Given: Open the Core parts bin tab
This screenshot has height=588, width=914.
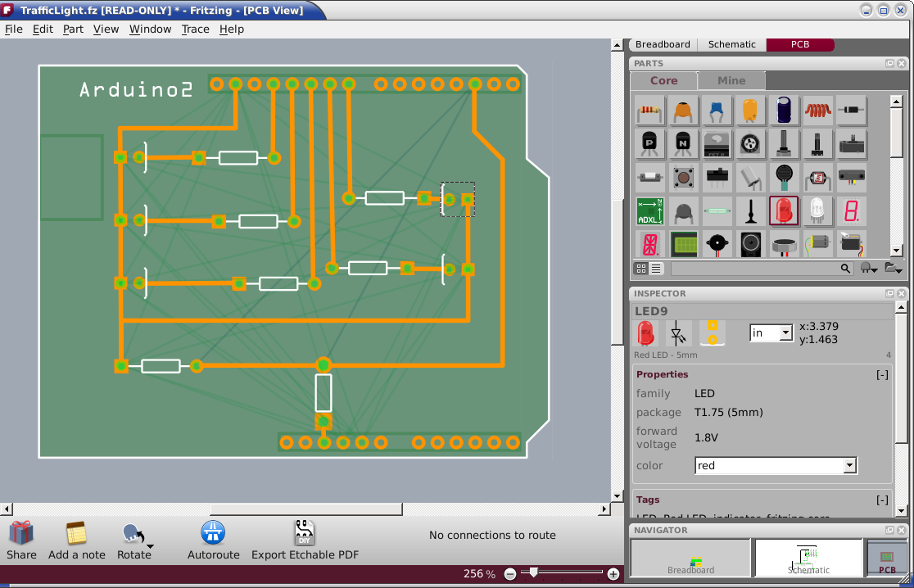Looking at the screenshot, I should click(664, 80).
